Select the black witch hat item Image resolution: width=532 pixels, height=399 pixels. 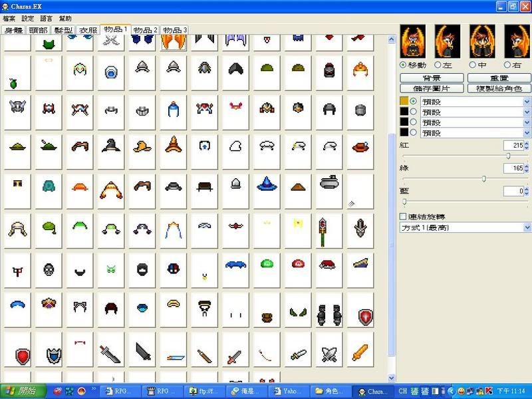pos(110,146)
